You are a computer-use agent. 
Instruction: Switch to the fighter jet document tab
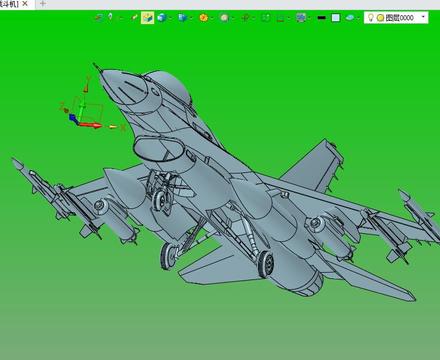(x=9, y=4)
